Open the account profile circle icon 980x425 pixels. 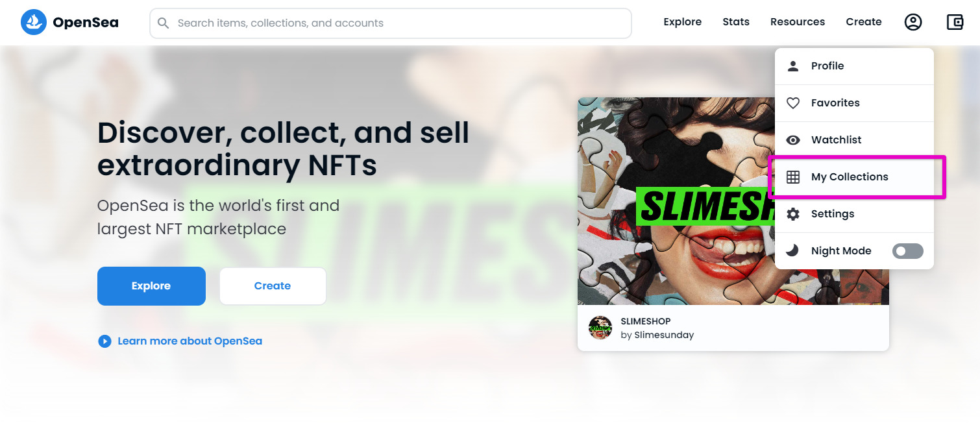913,22
